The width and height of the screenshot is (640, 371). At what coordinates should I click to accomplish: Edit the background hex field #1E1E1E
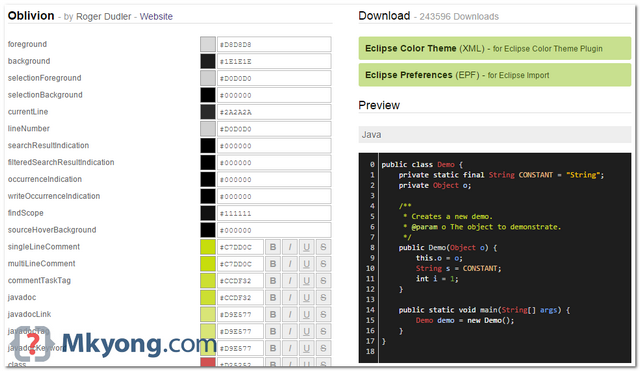click(x=274, y=61)
